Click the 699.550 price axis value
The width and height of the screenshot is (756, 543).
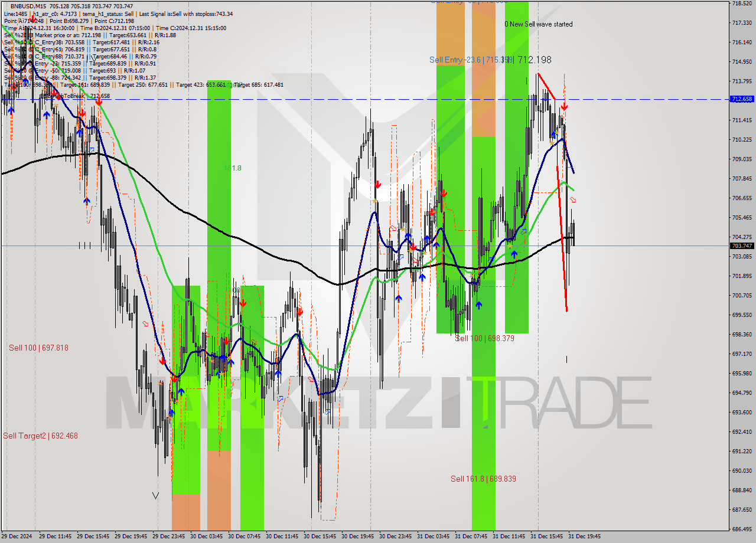pyautogui.click(x=742, y=315)
